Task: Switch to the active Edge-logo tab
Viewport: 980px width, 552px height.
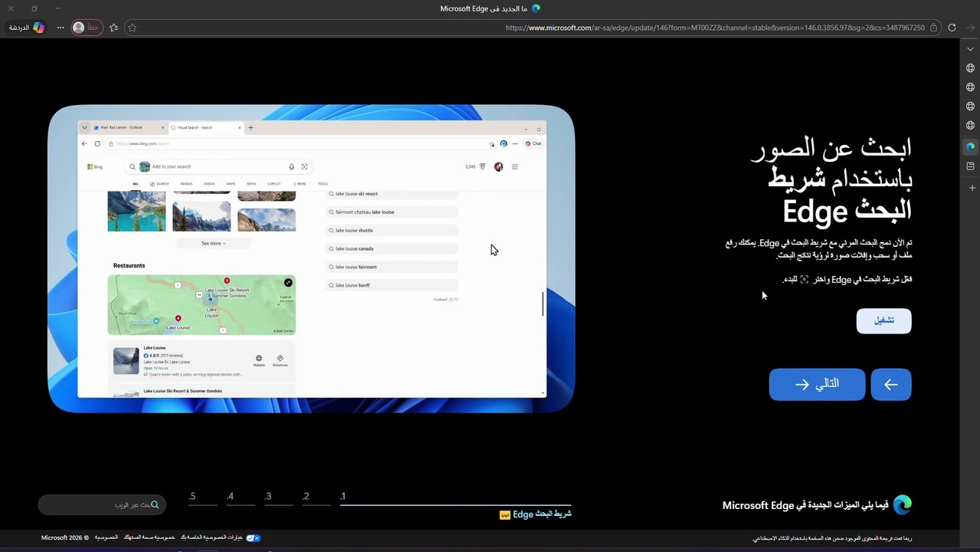Action: [970, 146]
